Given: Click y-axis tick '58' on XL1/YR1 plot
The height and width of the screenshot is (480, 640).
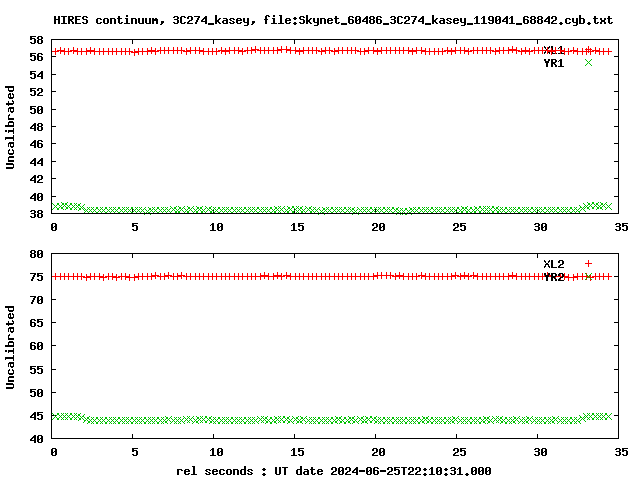Looking at the screenshot, I should pyautogui.click(x=36, y=40).
